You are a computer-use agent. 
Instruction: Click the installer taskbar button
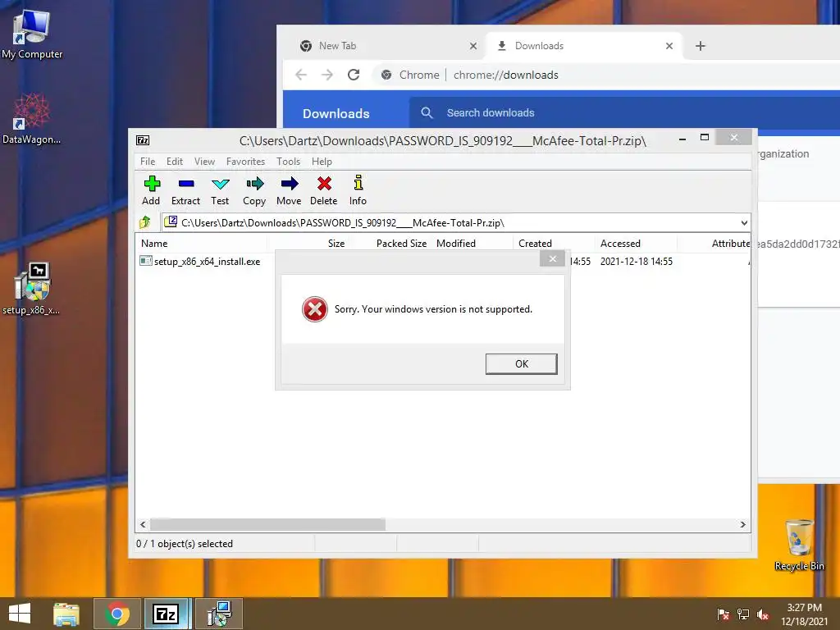tap(218, 614)
